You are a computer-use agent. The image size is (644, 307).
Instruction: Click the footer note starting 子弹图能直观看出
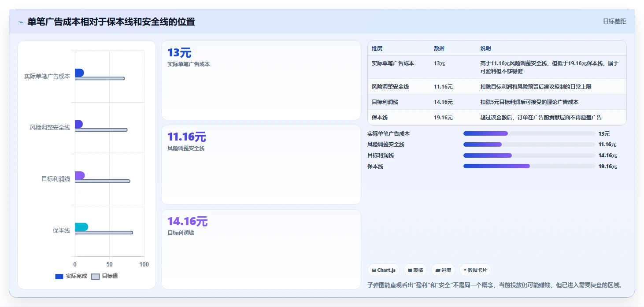tap(496, 285)
